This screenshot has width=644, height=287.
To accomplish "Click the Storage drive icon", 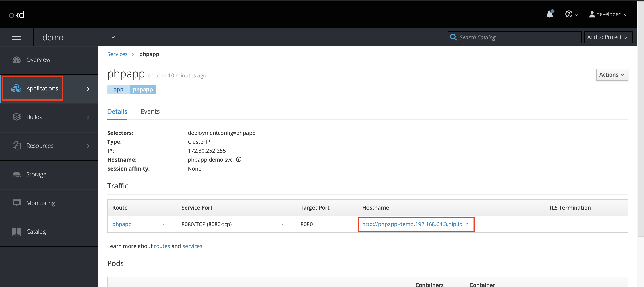I will point(17,174).
